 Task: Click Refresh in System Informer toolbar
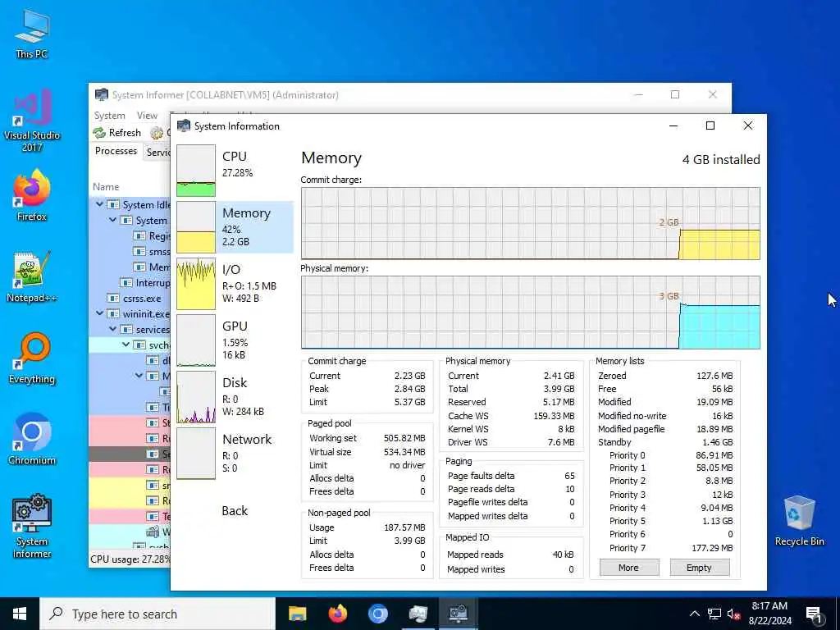click(117, 132)
